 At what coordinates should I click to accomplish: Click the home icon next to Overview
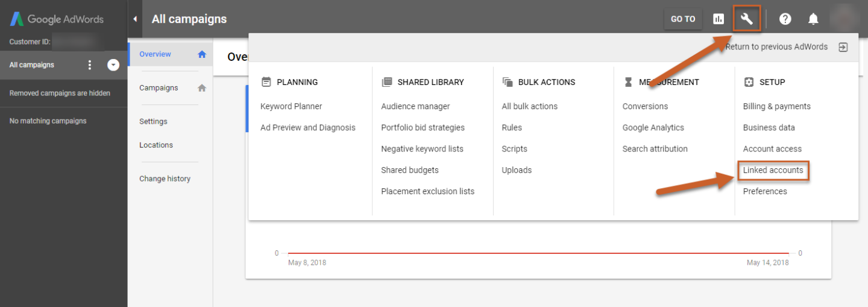point(202,54)
